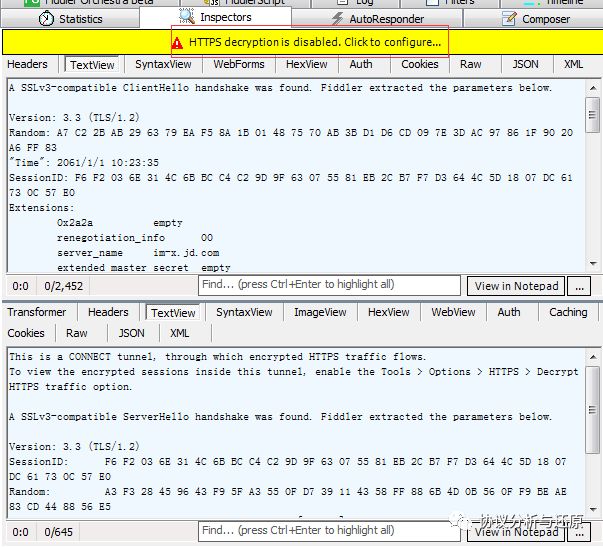Click the request pane Find input field
Viewport: 603px width, 548px height.
(x=329, y=285)
